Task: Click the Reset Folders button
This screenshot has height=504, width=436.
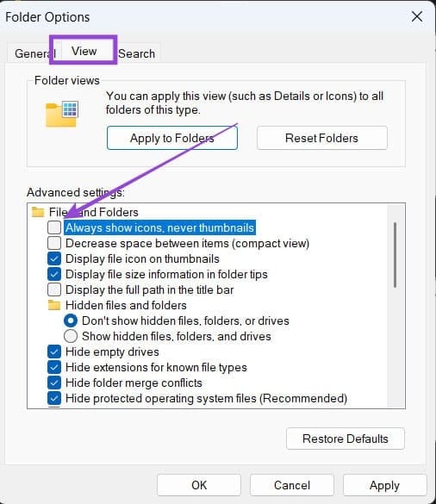Action: [322, 138]
